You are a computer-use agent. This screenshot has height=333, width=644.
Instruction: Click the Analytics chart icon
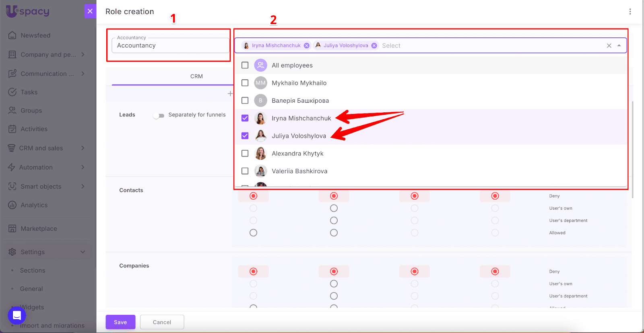click(x=12, y=205)
